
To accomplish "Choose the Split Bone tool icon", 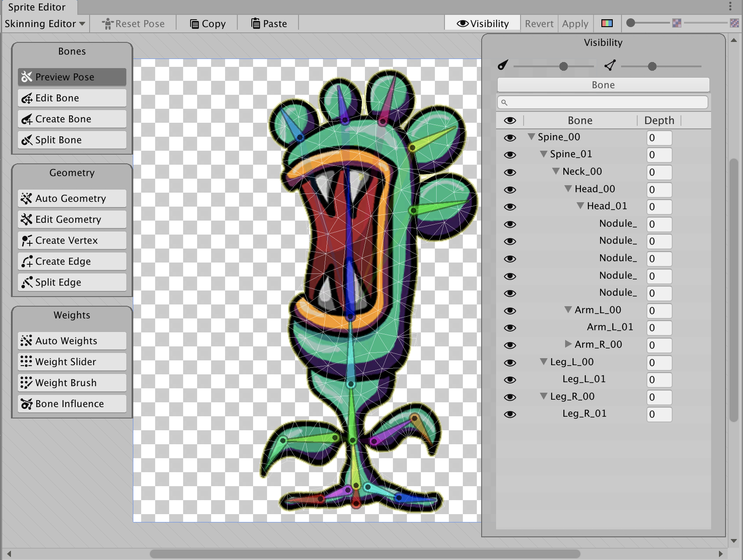I will (x=27, y=140).
